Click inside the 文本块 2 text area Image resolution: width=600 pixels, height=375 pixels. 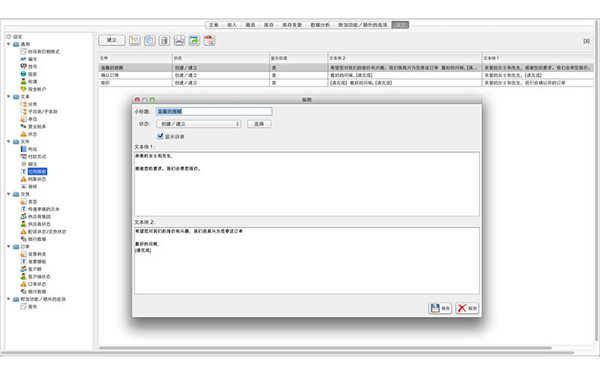point(307,261)
